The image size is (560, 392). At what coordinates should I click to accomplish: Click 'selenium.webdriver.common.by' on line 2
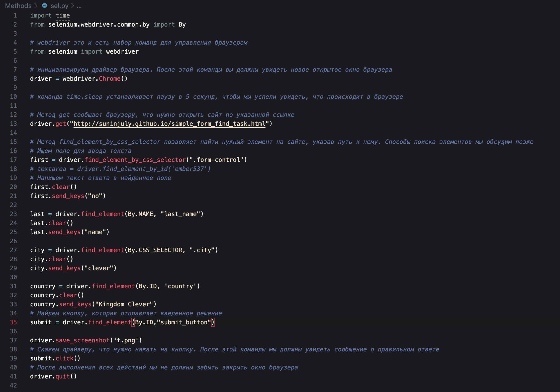[99, 25]
